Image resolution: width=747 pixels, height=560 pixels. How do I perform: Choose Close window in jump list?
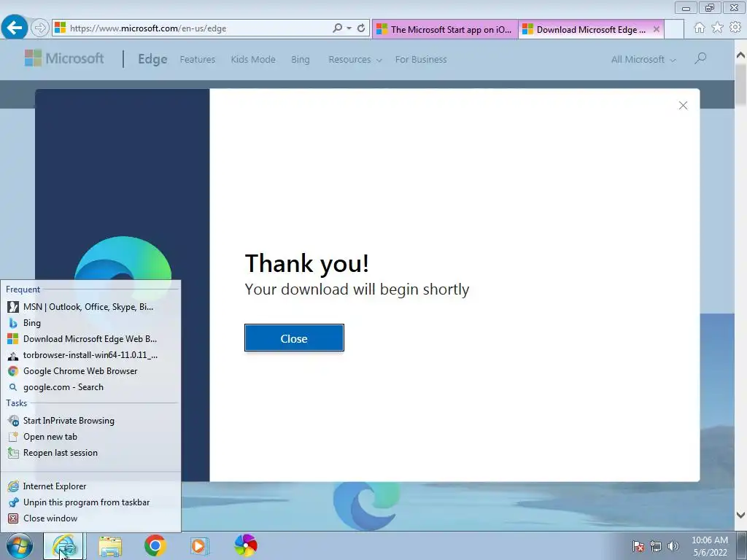pos(90,518)
